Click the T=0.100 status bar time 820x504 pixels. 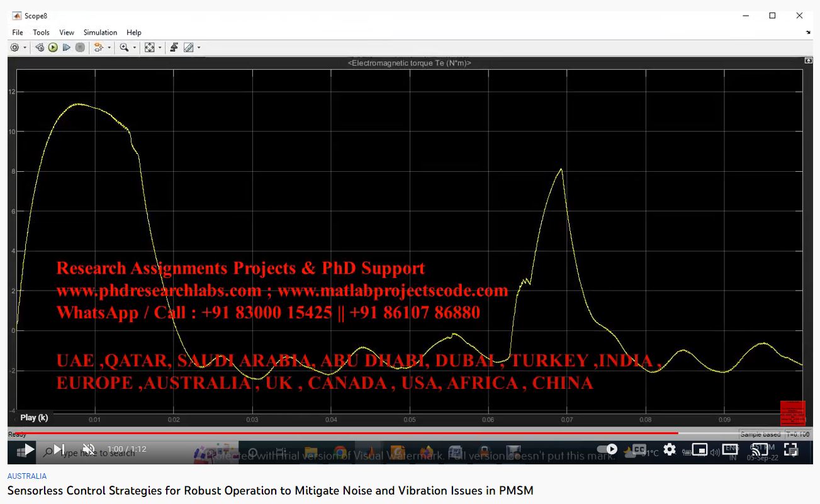coord(797,434)
